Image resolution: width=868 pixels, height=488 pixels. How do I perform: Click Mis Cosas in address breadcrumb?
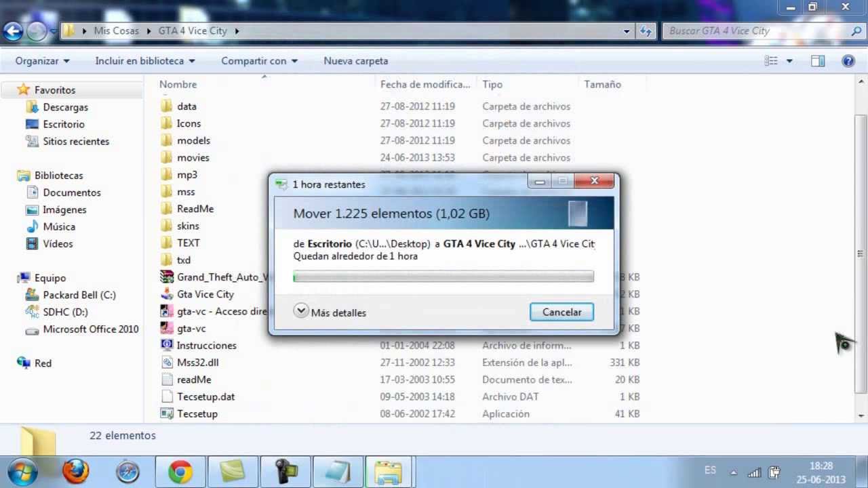(116, 30)
